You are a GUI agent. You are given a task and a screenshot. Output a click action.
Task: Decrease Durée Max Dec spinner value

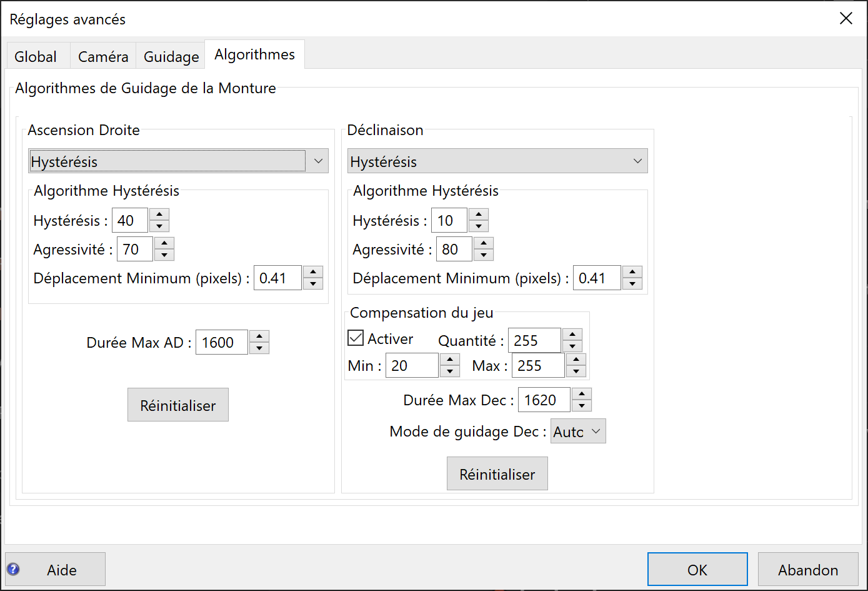click(582, 406)
